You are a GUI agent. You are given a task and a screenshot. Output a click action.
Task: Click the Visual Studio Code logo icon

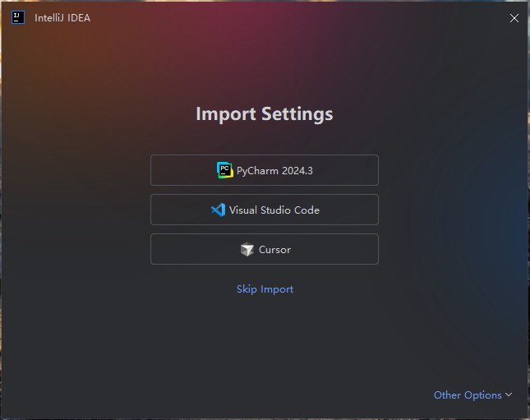click(x=218, y=210)
